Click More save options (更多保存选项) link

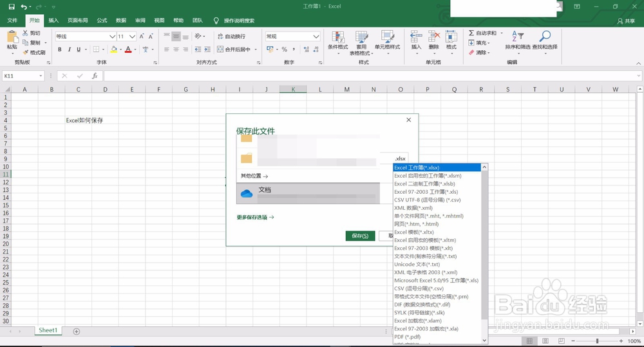(x=255, y=217)
